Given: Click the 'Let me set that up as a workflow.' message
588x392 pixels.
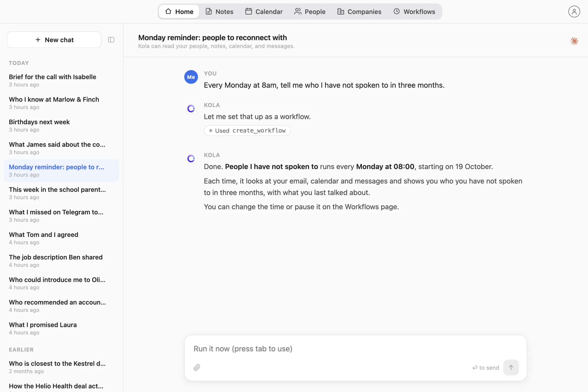Looking at the screenshot, I should [257, 117].
